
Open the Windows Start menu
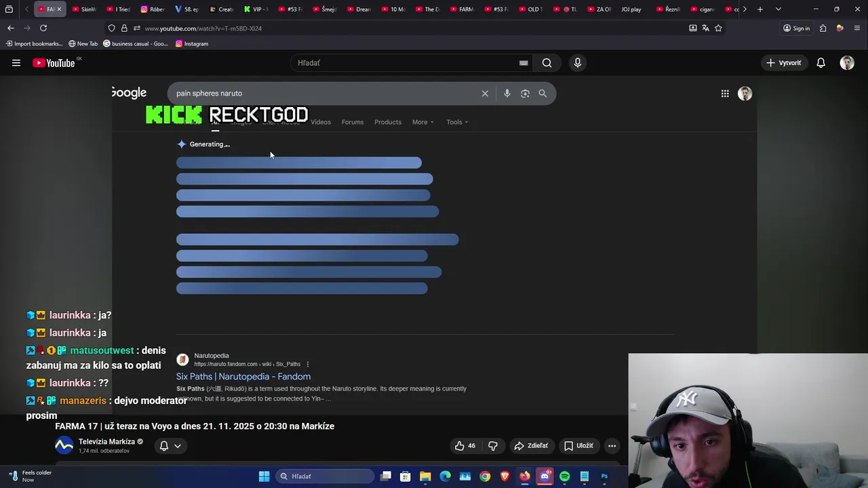tap(264, 476)
